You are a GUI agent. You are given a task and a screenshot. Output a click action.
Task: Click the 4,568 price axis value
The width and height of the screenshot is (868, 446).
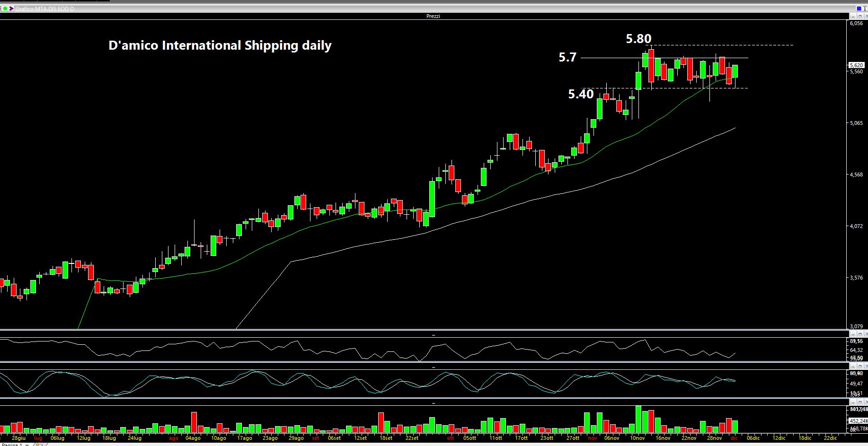856,175
